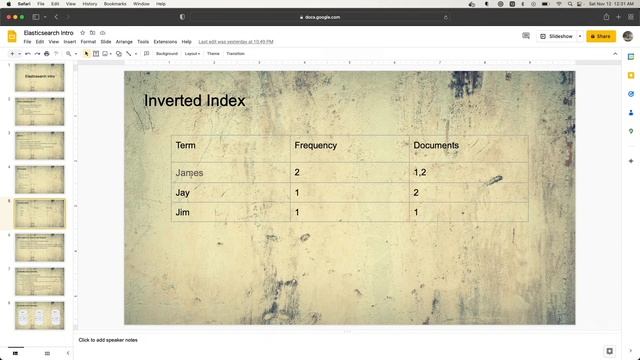Check document cloud save status icon
The width and height of the screenshot is (640, 360).
click(103, 33)
